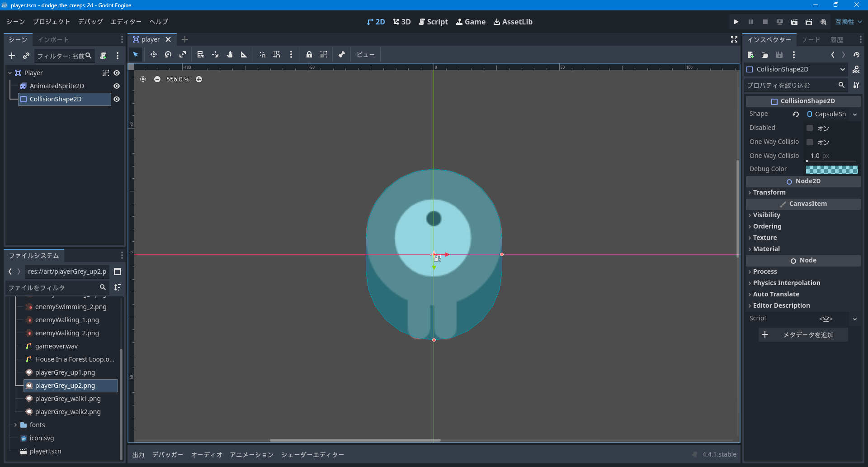Screen dimensions: 868x467
Task: Instantiate a child scene with link icon
Action: coord(26,56)
